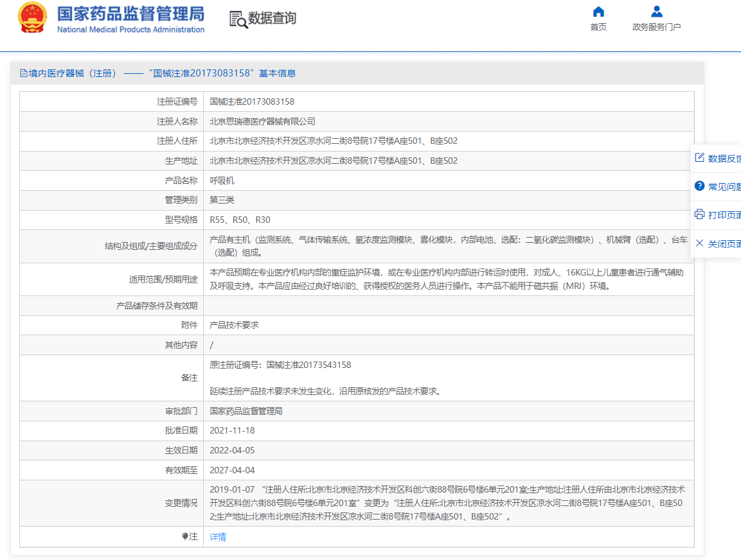Click the 适用范围/预期用途 description text
Screen dimensions: 741x560
pos(447,279)
